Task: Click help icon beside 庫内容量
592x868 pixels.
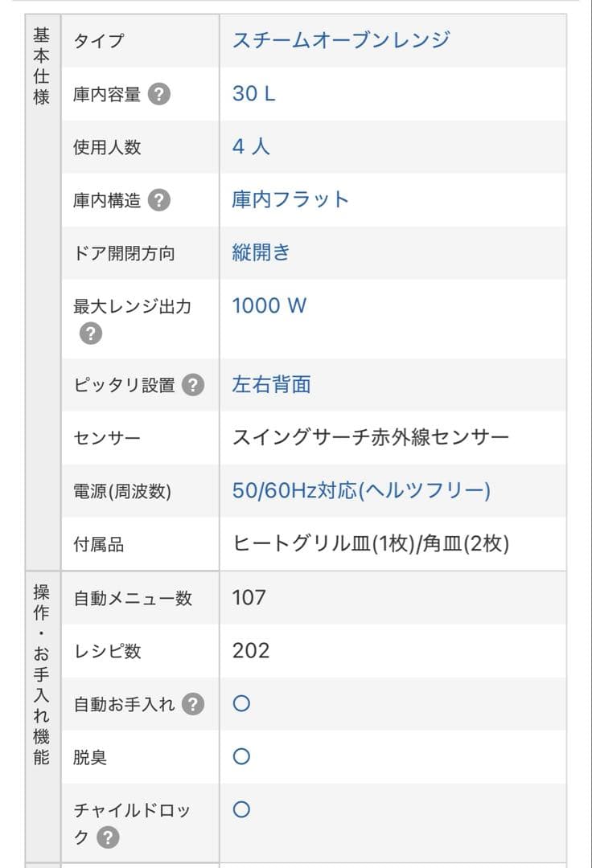Action: (x=159, y=95)
